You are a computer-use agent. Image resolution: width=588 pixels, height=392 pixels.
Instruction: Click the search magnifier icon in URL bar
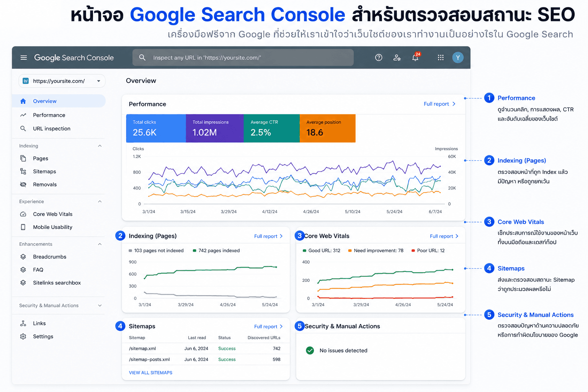(142, 57)
